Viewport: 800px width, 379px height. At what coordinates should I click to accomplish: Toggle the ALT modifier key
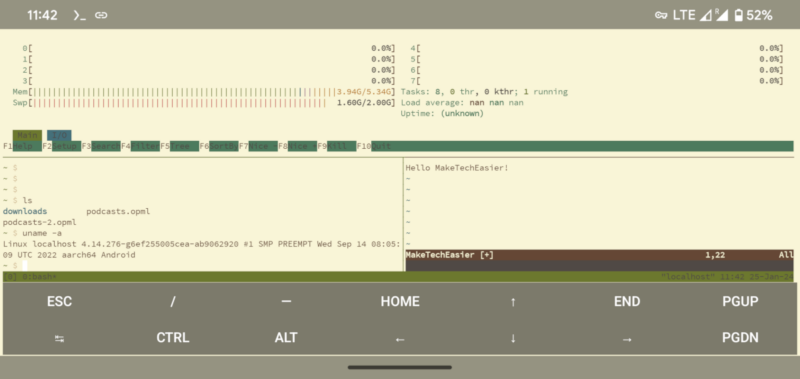click(286, 338)
